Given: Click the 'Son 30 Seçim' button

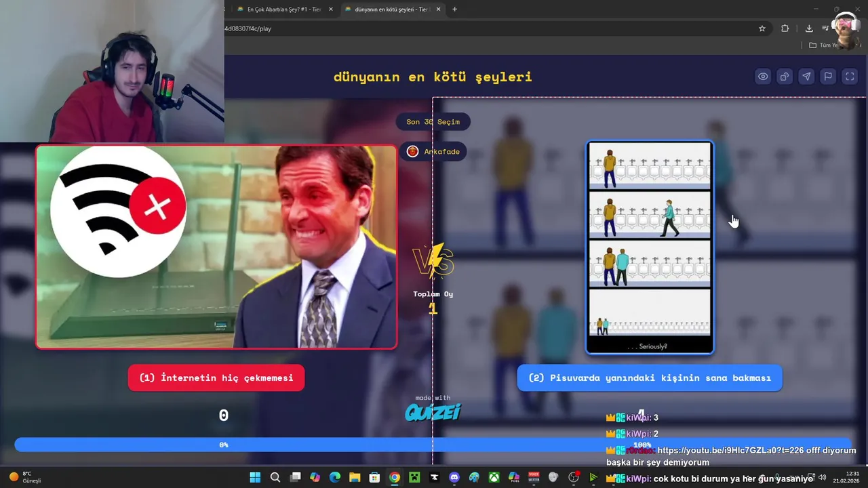Looking at the screenshot, I should click(433, 122).
